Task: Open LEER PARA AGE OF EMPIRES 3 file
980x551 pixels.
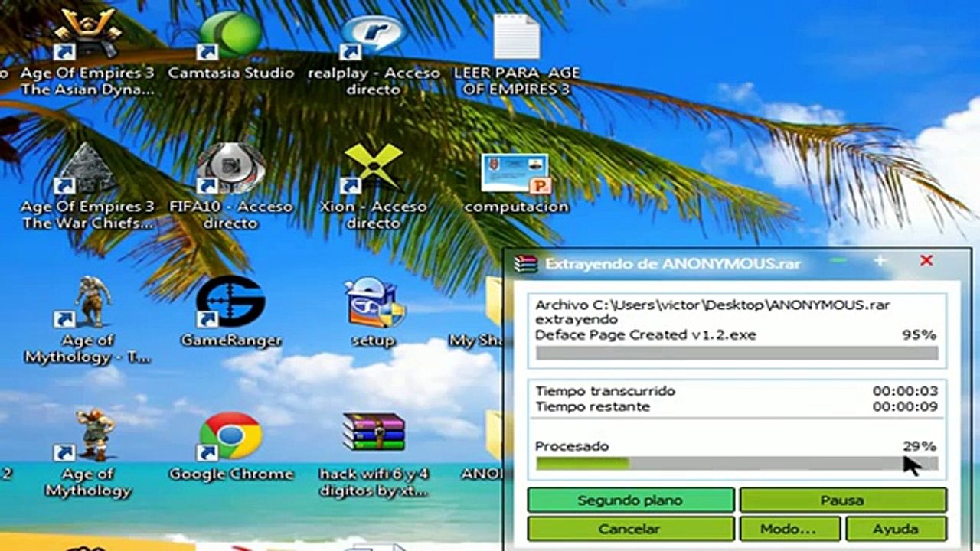Action: 517,36
